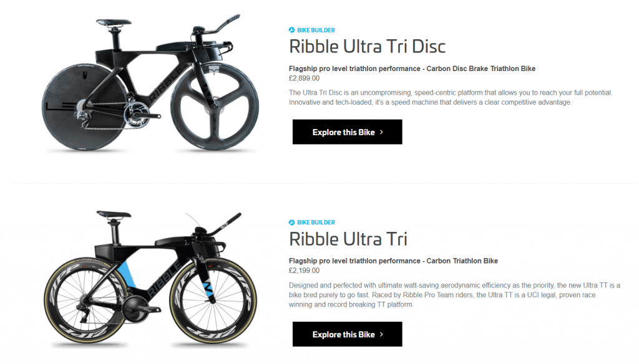Click the chevron arrow on the Ultra Tri Disc button
This screenshot has height=364, width=639.
click(381, 132)
